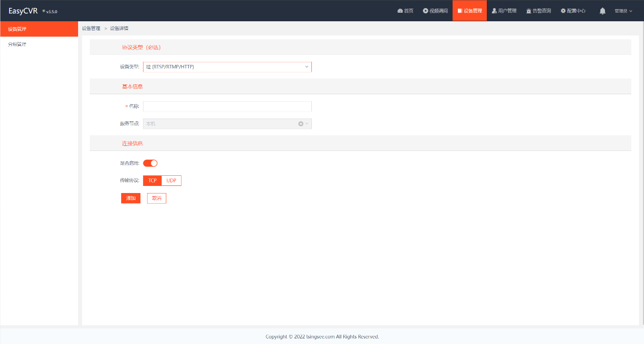Select TCP as the transport protocol
The width and height of the screenshot is (644, 344).
153,181
